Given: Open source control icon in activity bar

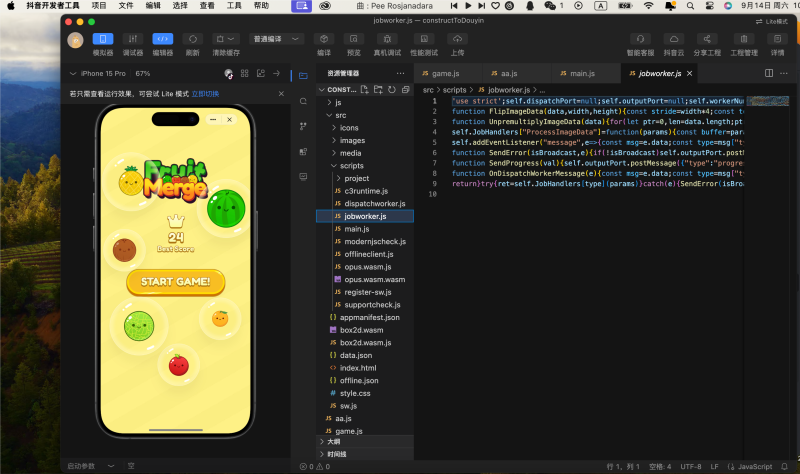Looking at the screenshot, I should coord(304,126).
